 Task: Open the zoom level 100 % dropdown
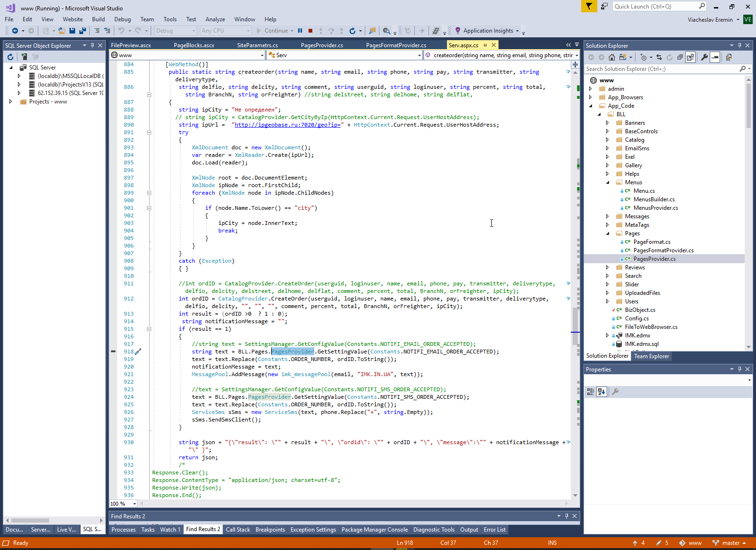[x=135, y=504]
